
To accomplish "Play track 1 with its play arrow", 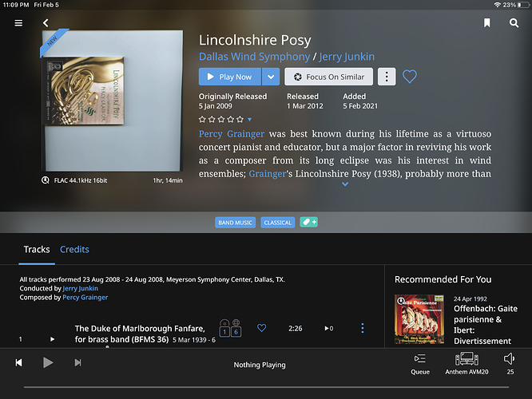I will (x=52, y=339).
